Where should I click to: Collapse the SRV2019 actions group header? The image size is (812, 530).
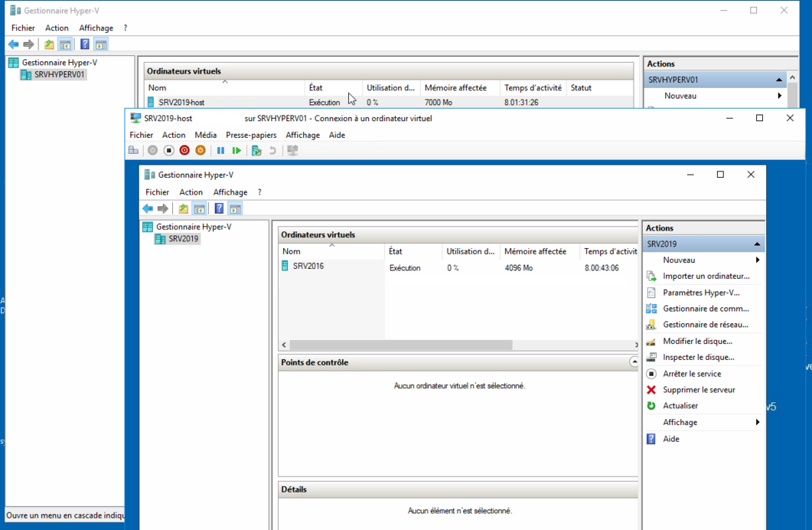(x=757, y=244)
